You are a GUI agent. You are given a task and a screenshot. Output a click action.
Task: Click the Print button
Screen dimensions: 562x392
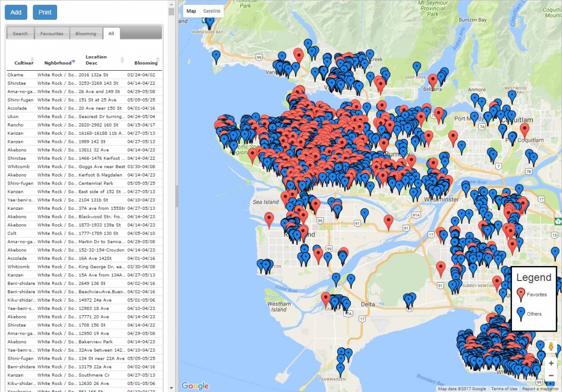click(45, 12)
